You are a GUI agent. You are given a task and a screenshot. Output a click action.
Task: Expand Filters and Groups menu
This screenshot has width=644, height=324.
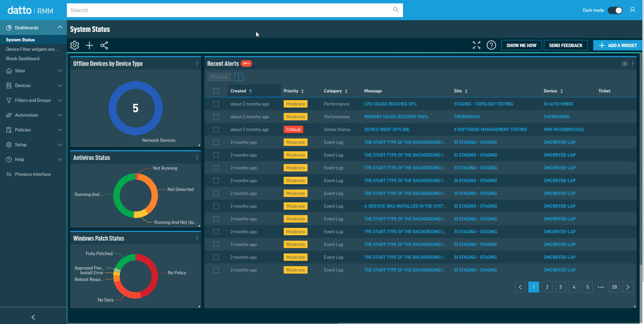tap(33, 100)
